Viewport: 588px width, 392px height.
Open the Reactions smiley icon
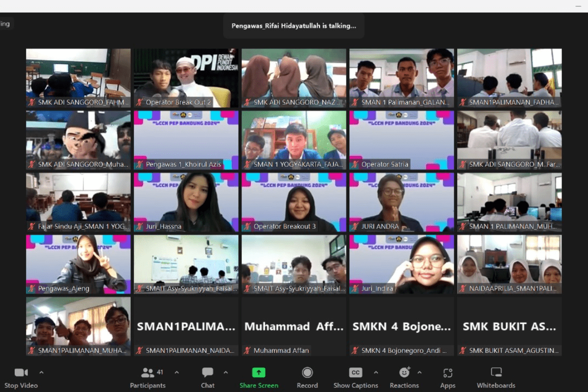click(x=404, y=372)
